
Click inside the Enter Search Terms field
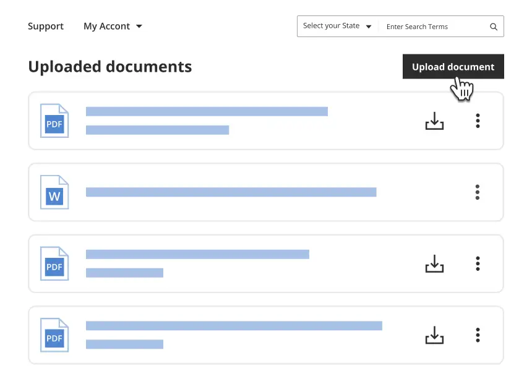433,27
